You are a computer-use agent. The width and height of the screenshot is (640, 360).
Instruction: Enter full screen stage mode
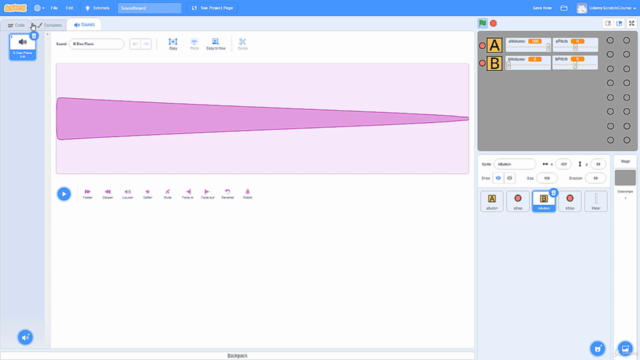pyautogui.click(x=631, y=23)
